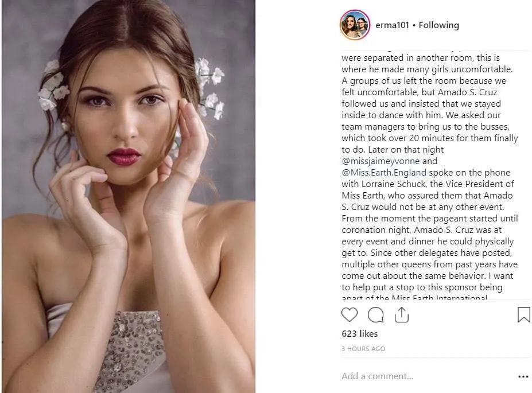532x393 pixels.
Task: Open the comment bubble icon
Action: (x=375, y=314)
